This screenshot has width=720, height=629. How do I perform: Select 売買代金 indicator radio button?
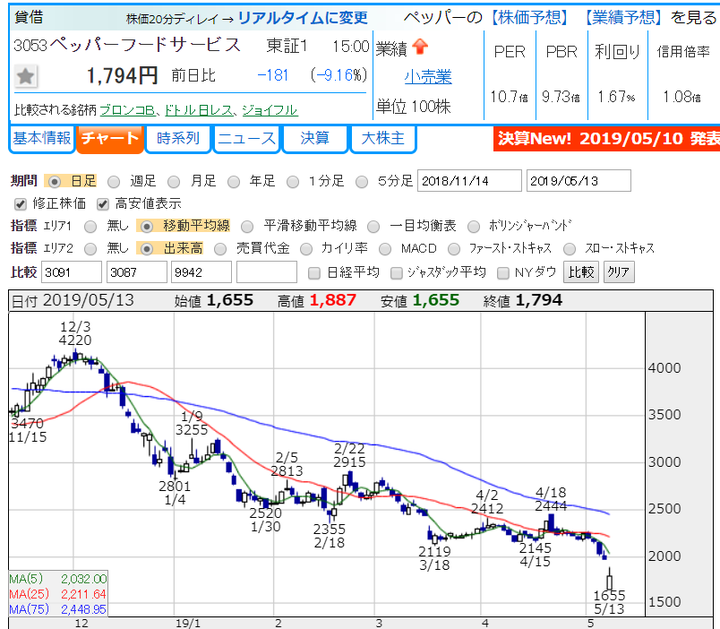(220, 249)
